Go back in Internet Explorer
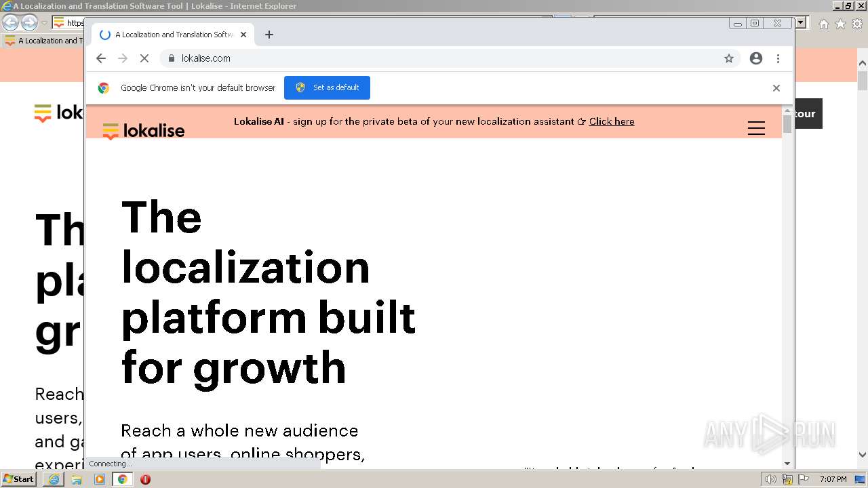The width and height of the screenshot is (868, 488). pyautogui.click(x=10, y=23)
